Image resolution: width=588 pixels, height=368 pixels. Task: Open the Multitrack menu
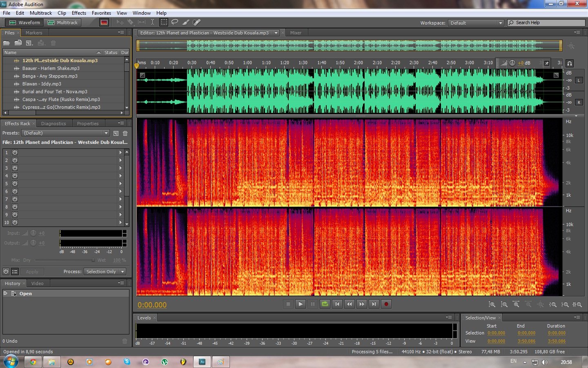(41, 13)
